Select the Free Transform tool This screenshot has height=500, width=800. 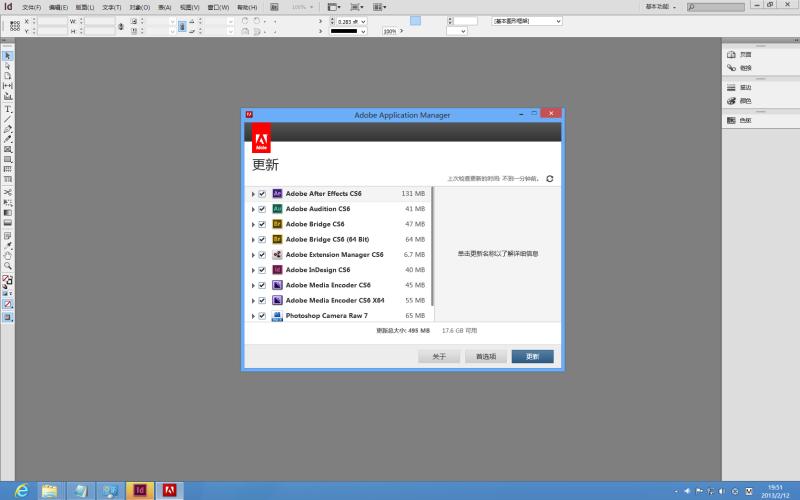point(8,203)
